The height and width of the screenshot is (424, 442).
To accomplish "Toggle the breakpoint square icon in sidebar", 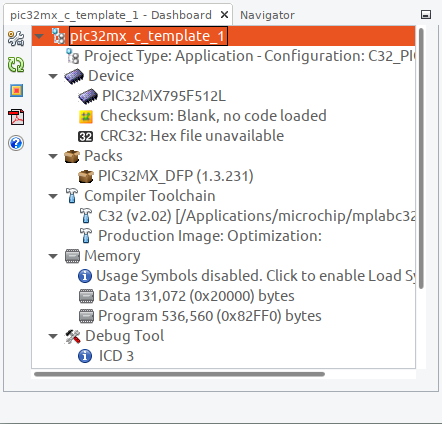I will 16,91.
